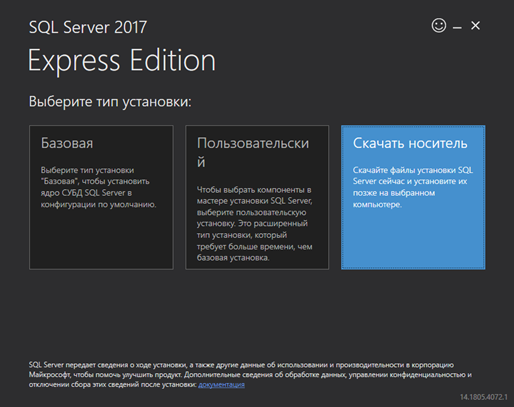The image size is (514, 407).
Task: Choose the Пользовательский installation type tile
Action: coord(257,197)
